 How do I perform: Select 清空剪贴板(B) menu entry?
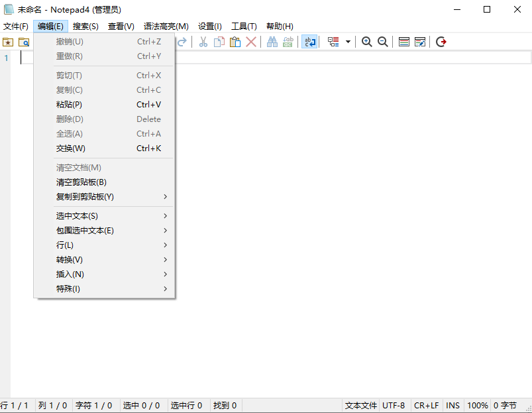coord(105,182)
